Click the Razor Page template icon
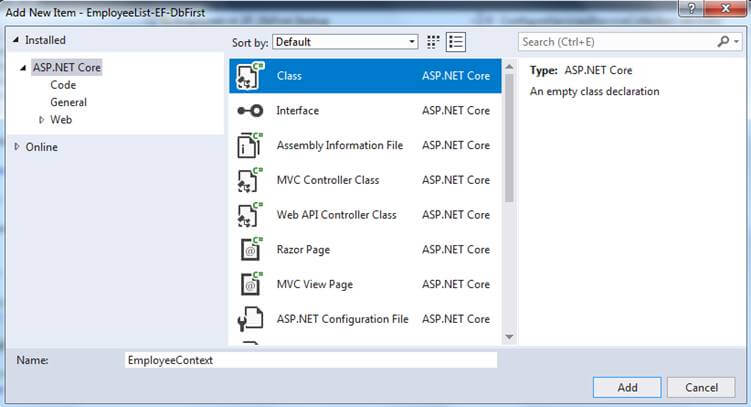 [x=249, y=250]
